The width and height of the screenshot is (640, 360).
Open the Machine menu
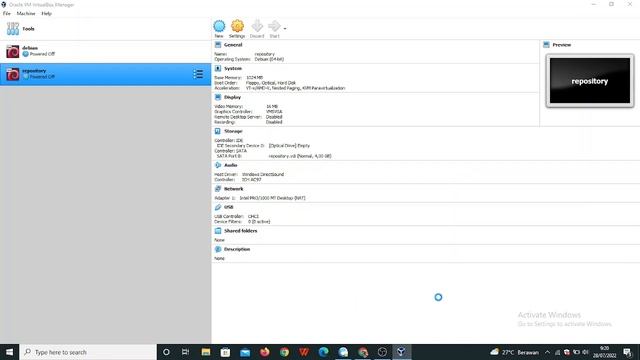(x=26, y=13)
